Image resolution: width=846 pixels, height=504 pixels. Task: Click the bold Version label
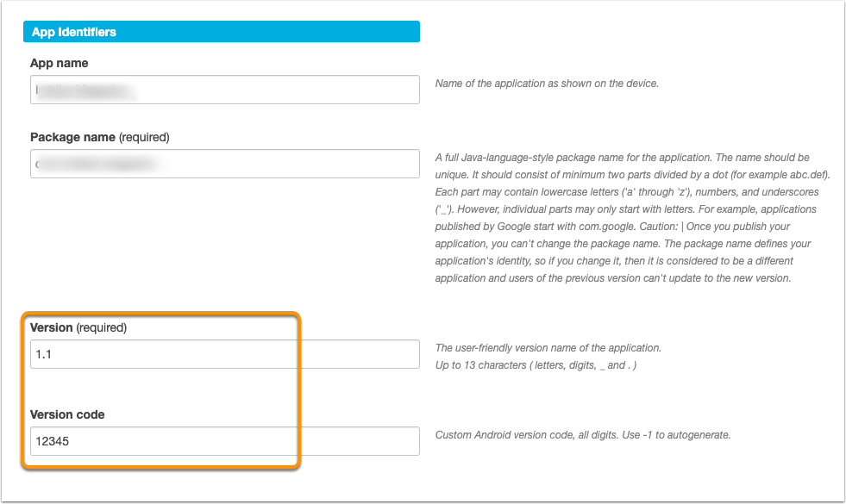(x=51, y=327)
